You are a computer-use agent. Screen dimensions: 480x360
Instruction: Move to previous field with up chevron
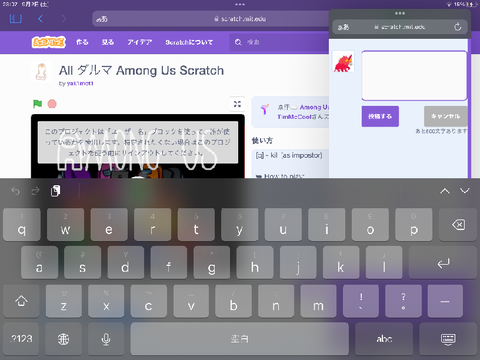tap(445, 191)
